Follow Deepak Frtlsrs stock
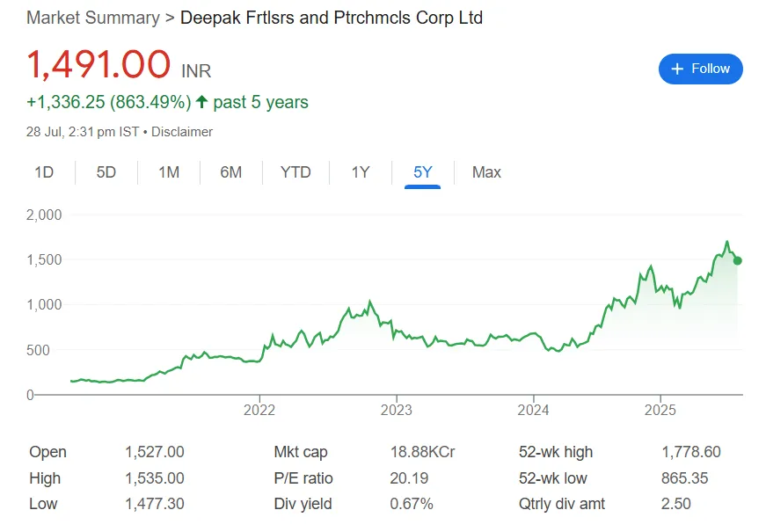The height and width of the screenshot is (532, 766). 701,69
